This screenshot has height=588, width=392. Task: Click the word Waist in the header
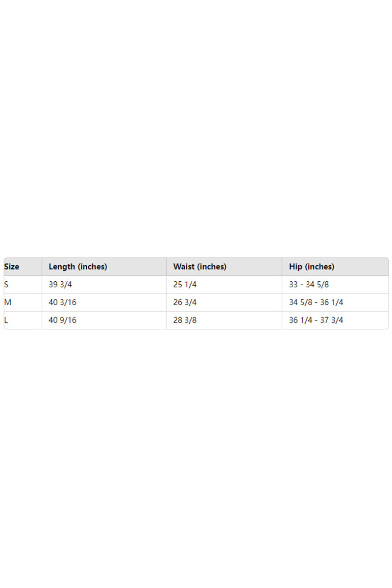(x=184, y=267)
